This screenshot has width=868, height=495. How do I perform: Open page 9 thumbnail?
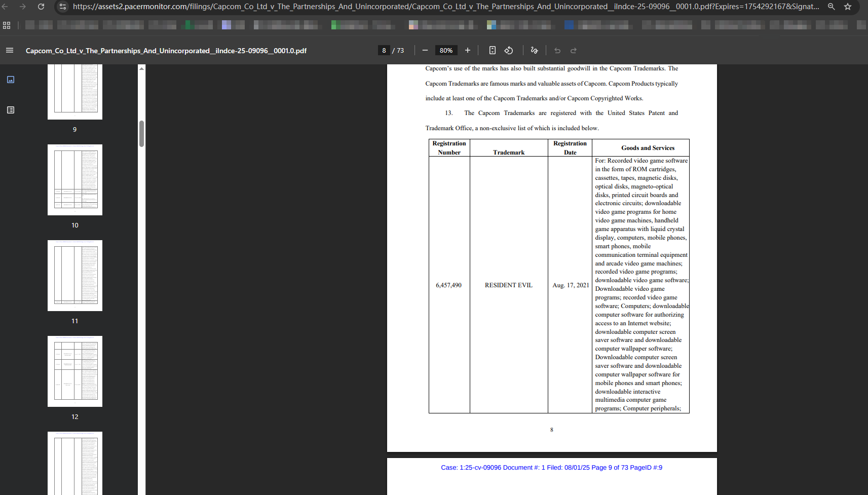pyautogui.click(x=75, y=92)
